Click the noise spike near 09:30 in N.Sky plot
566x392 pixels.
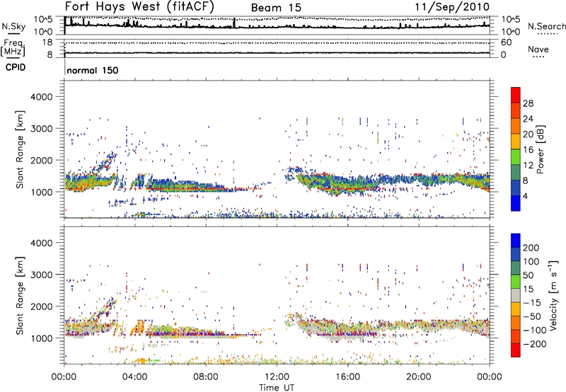tap(234, 23)
